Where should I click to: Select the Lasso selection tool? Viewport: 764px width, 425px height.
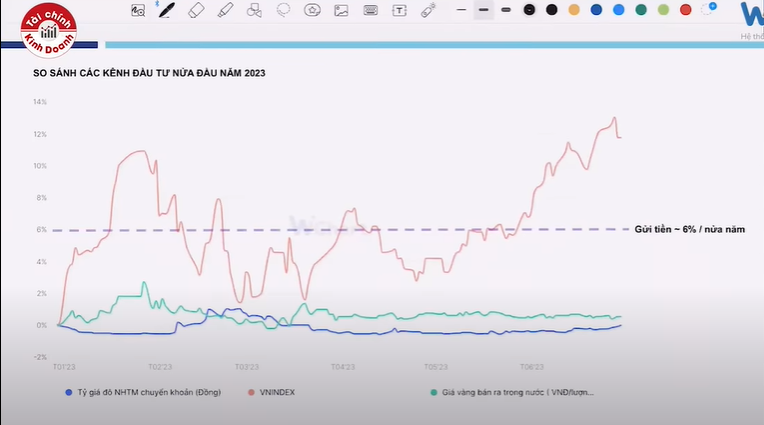(283, 10)
